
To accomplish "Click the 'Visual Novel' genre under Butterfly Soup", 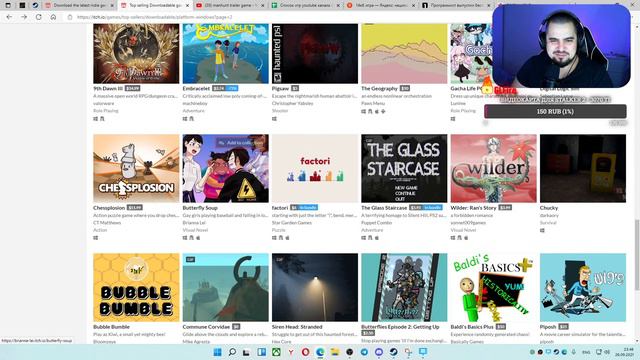I will pos(195,230).
